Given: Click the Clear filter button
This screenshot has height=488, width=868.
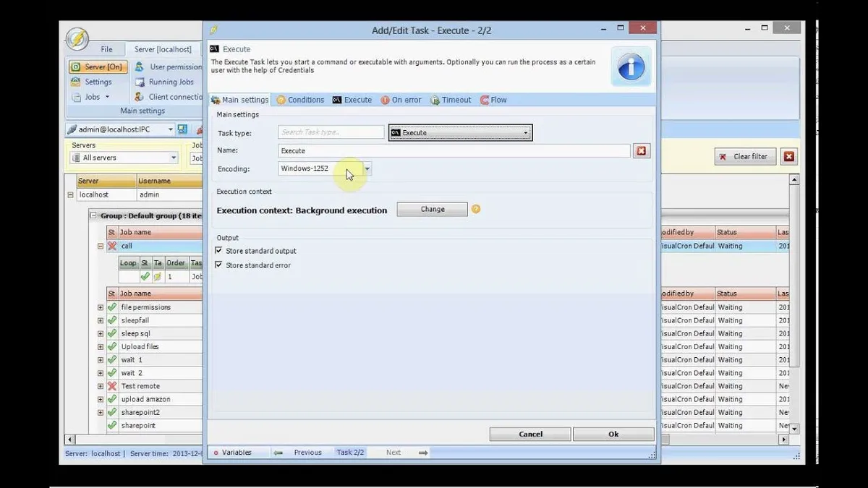Looking at the screenshot, I should click(745, 156).
